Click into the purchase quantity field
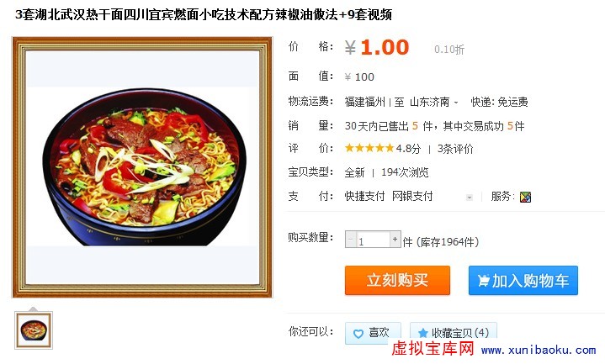 [373, 240]
